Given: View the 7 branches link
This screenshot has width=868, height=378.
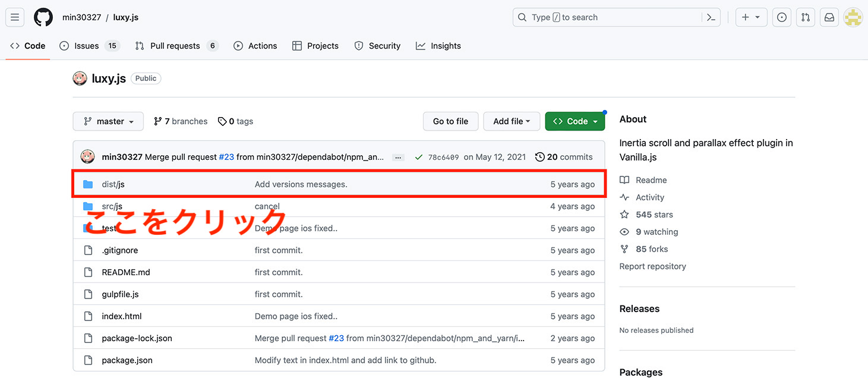Looking at the screenshot, I should tap(181, 121).
